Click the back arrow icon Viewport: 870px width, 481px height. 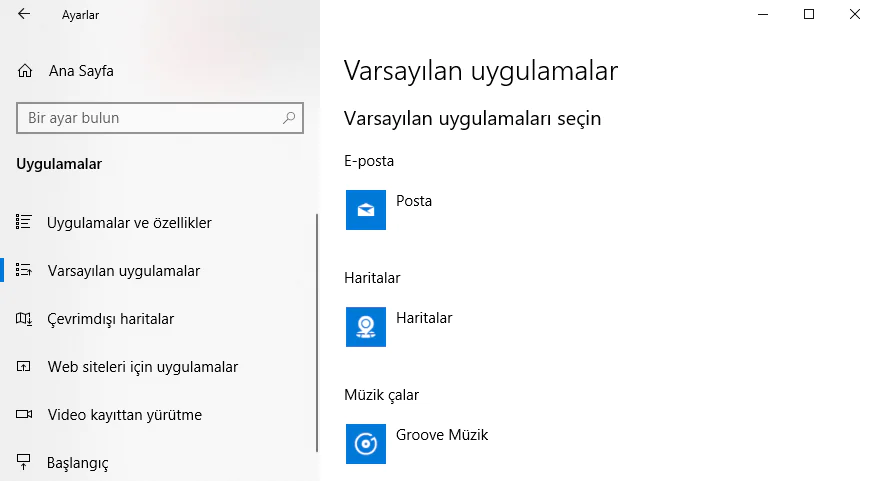(x=24, y=15)
